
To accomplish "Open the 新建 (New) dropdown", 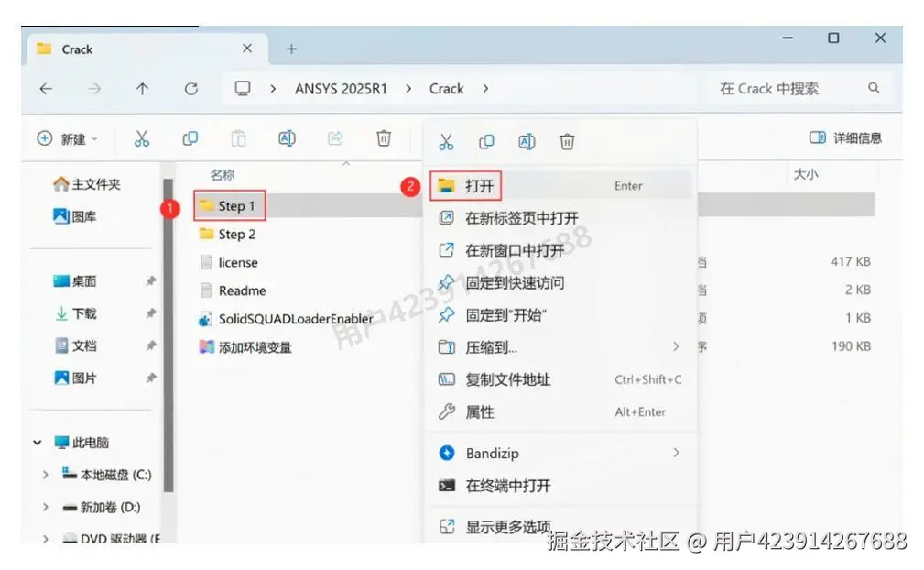I will 68,139.
